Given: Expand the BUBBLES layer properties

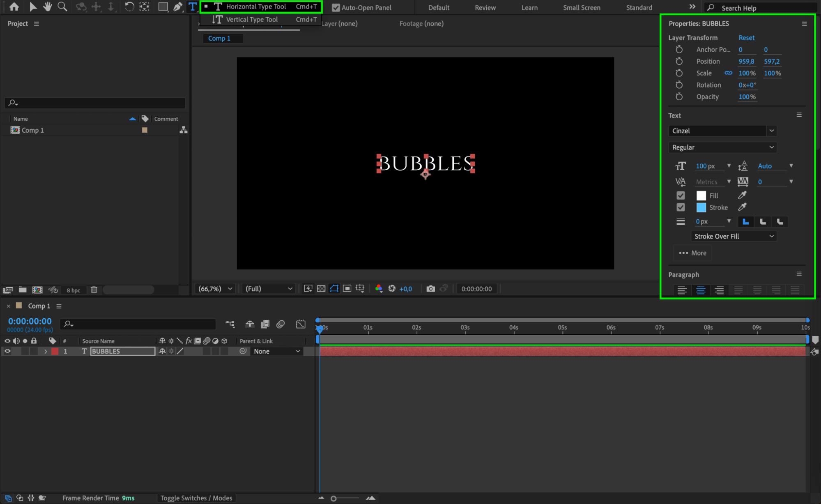Looking at the screenshot, I should tap(46, 351).
